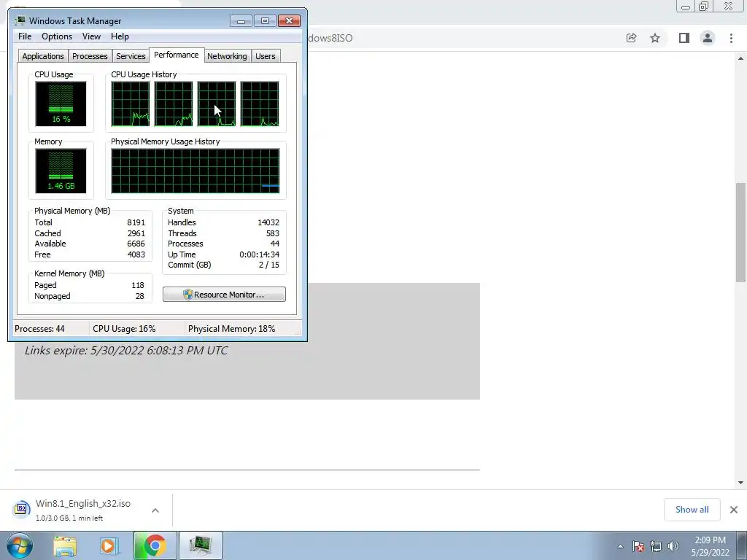Click the Chrome share page icon
This screenshot has height=560, width=747.
[x=631, y=38]
